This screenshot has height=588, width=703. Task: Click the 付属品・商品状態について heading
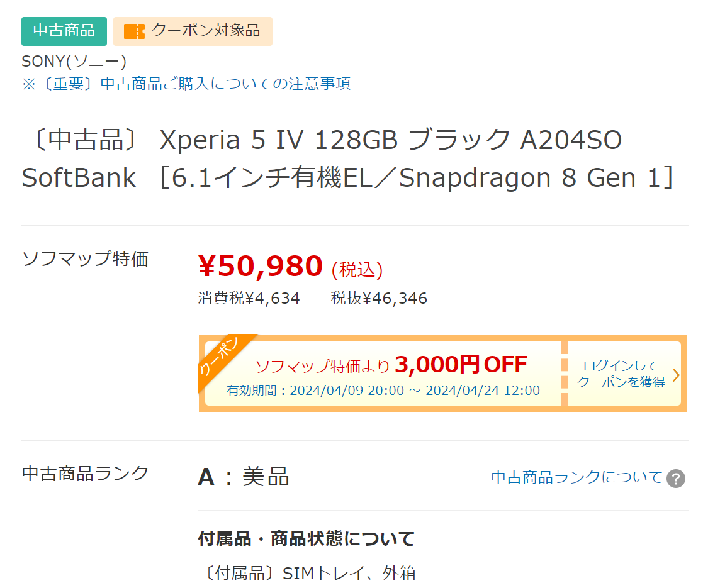307,539
